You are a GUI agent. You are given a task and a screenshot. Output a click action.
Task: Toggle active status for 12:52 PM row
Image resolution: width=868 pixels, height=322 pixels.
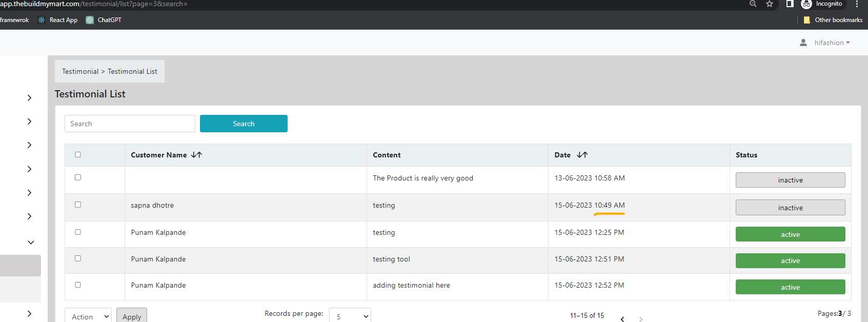click(790, 287)
